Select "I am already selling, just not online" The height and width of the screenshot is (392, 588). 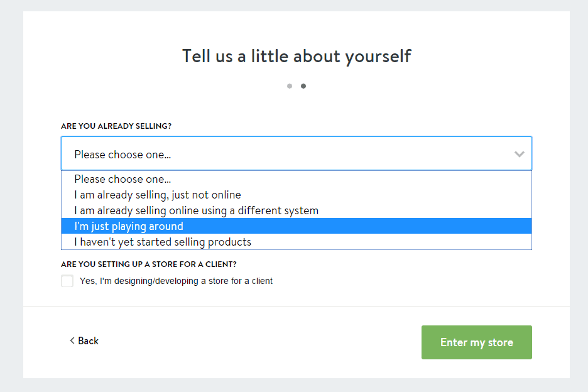(158, 195)
